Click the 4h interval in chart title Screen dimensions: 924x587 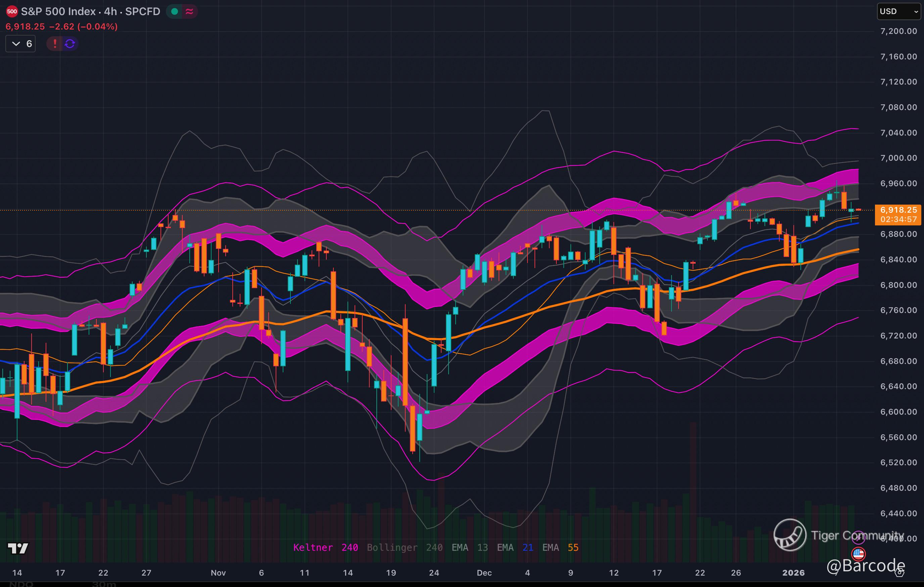[110, 11]
